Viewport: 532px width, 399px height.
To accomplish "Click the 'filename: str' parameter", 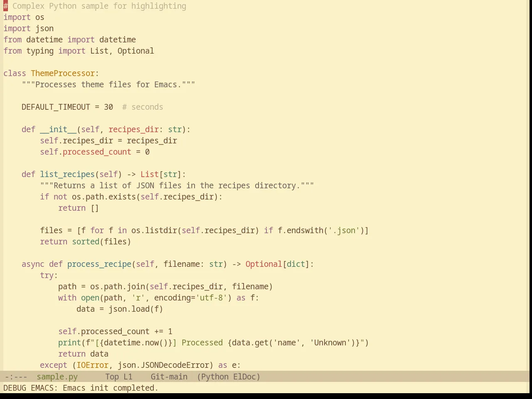I will point(193,264).
